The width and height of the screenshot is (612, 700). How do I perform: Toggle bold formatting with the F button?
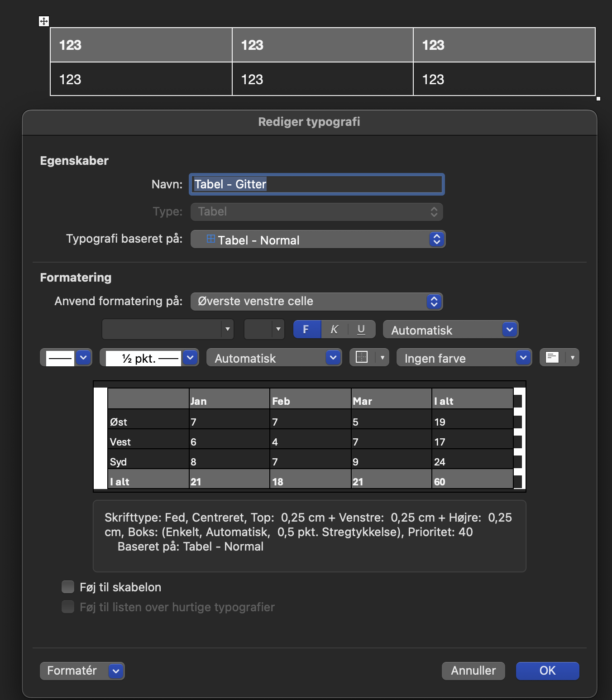[307, 330]
